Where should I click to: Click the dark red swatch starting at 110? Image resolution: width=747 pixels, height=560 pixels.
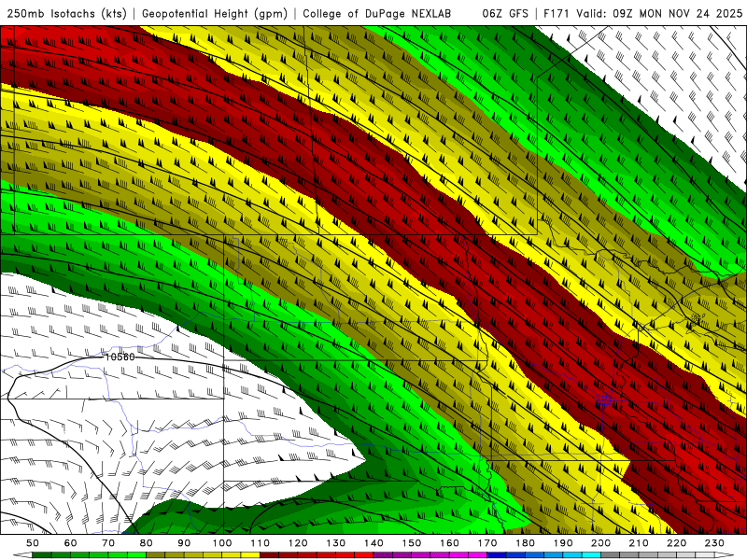[269, 555]
